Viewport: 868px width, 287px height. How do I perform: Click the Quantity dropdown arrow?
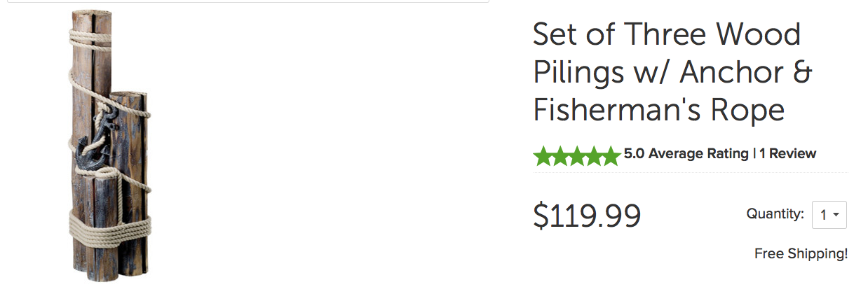(836, 216)
